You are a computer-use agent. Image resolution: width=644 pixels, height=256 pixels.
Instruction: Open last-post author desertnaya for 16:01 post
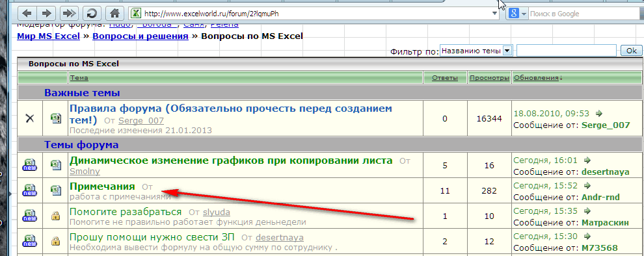606,172
